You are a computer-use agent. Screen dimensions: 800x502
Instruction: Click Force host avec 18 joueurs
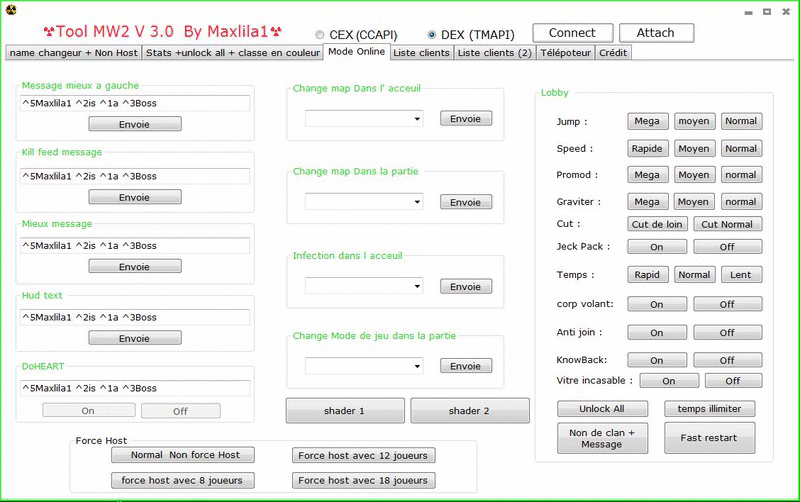(363, 481)
